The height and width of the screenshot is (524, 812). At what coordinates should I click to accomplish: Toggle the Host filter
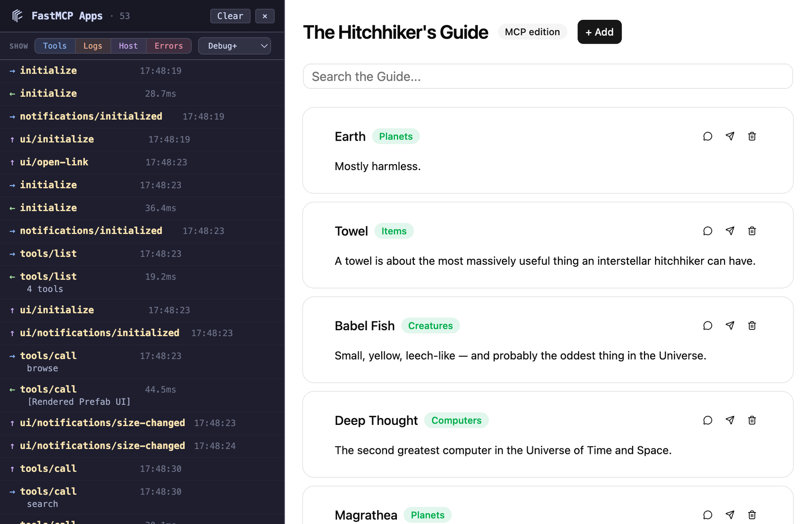click(128, 46)
